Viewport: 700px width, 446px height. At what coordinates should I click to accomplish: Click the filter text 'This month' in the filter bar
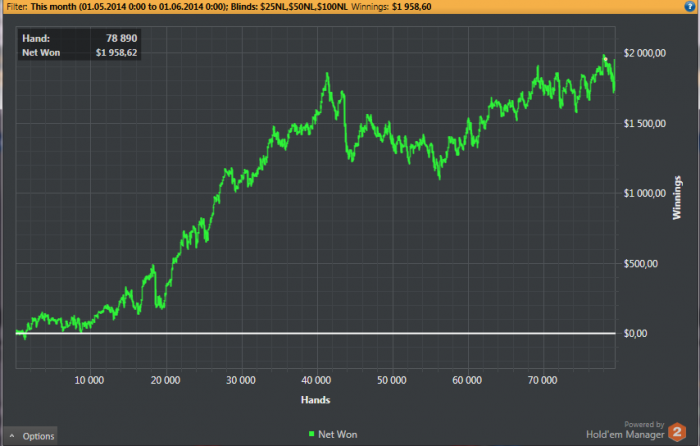(x=54, y=7)
